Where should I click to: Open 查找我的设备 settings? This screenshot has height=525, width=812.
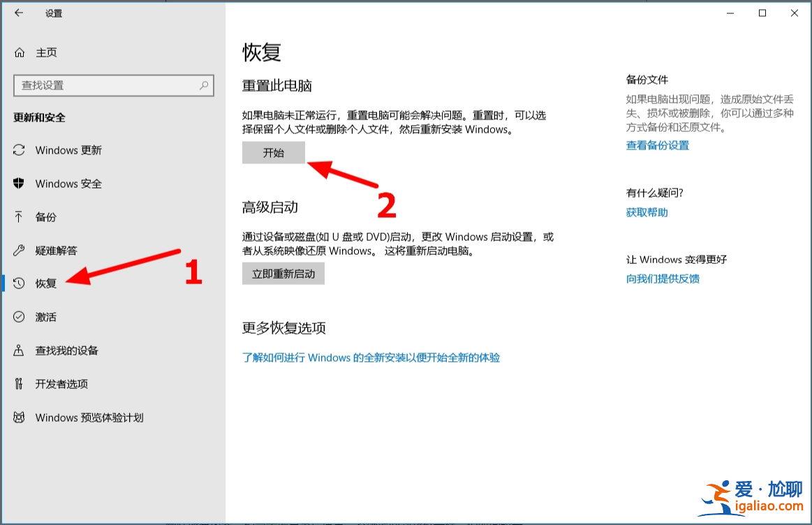pos(66,350)
